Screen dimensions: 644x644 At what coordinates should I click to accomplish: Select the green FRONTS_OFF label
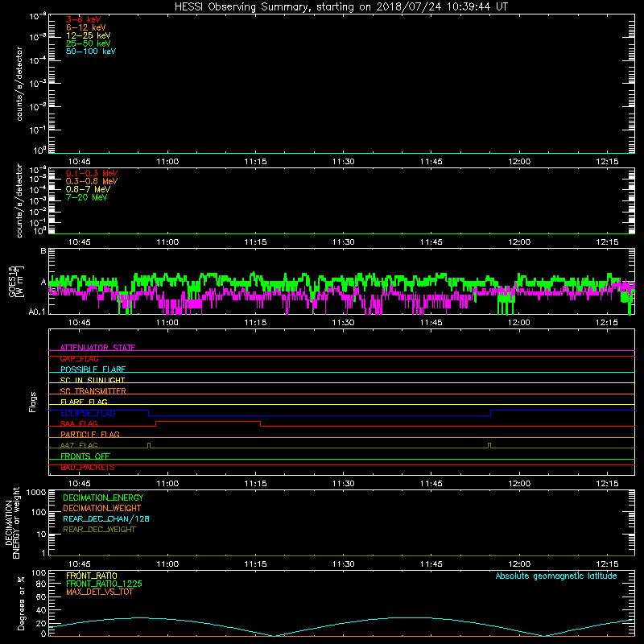85,456
